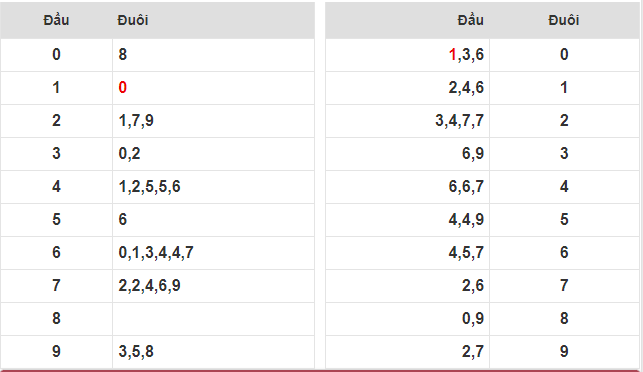The height and width of the screenshot is (372, 643).
Task: Click the left table Đầu header
Action: 56,20
